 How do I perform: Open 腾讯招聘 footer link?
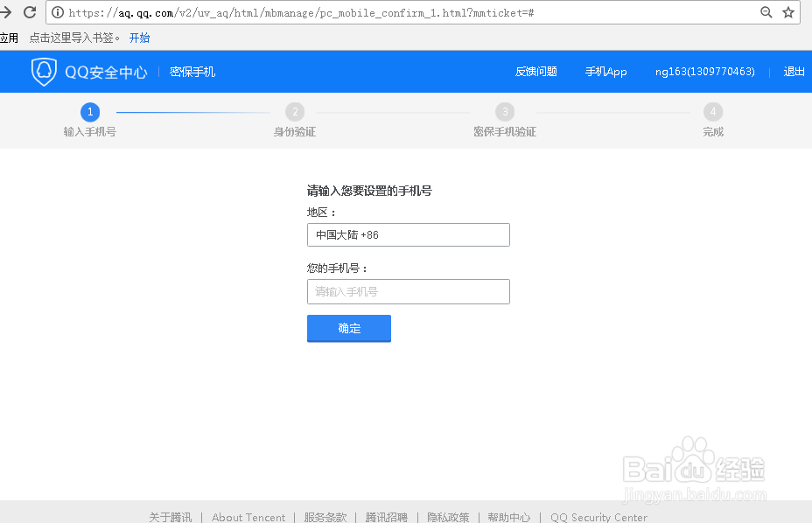387,517
